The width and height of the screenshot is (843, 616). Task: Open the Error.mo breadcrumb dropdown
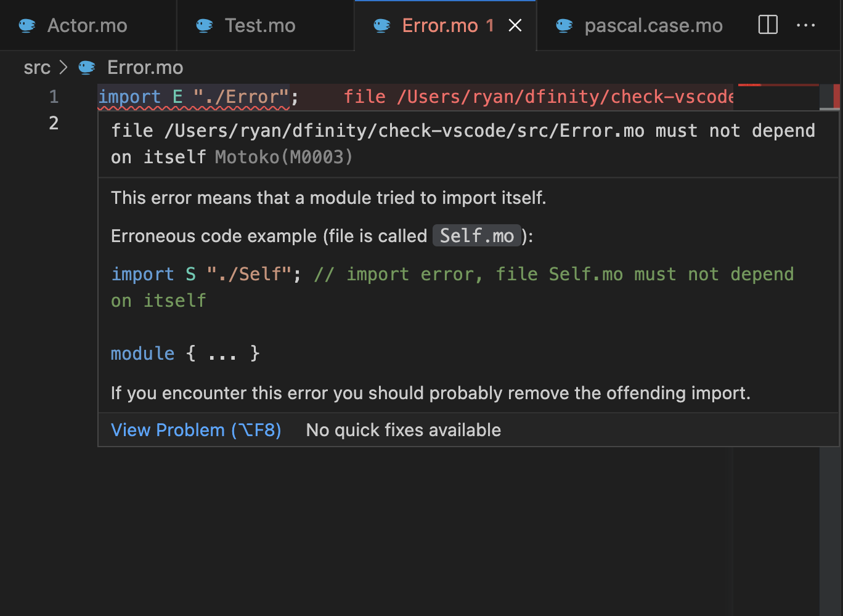tap(145, 67)
